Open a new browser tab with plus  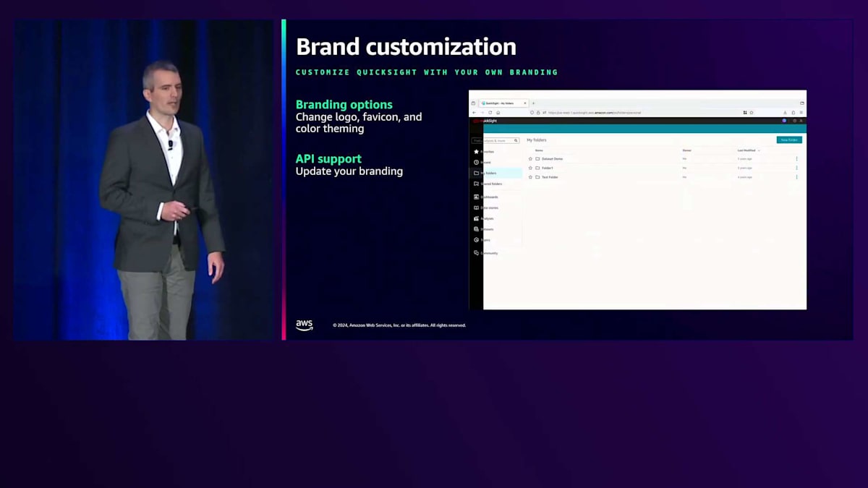(534, 103)
